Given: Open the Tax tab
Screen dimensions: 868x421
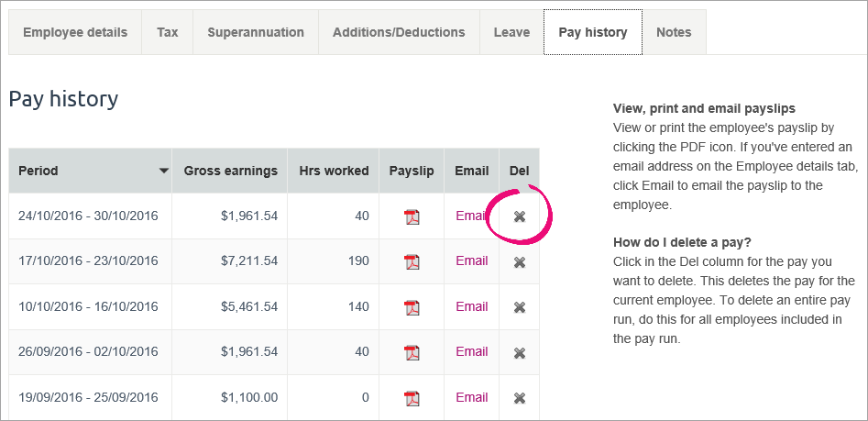Looking at the screenshot, I should tap(168, 32).
